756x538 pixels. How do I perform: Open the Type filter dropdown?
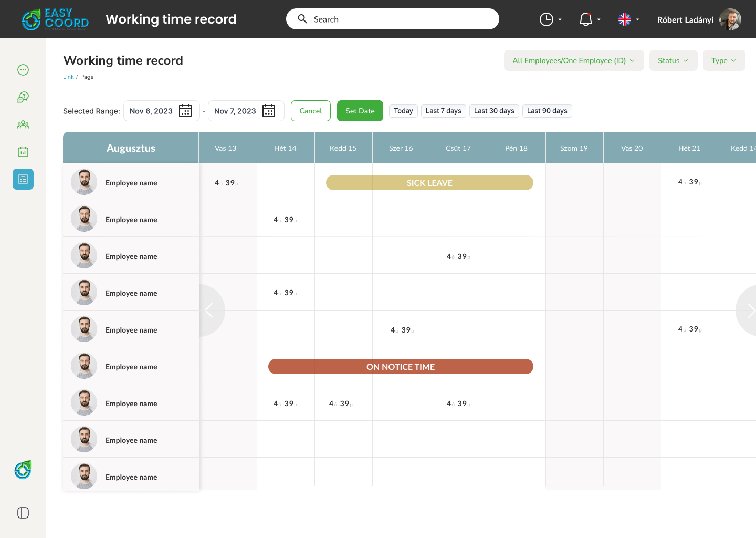[723, 60]
